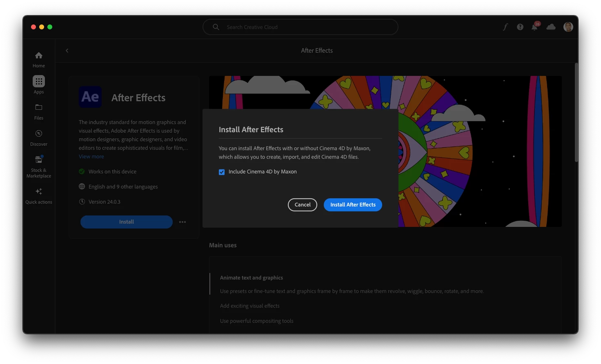Screen dimensions: 601x364
Task: Open the View more link
Action: tap(91, 157)
